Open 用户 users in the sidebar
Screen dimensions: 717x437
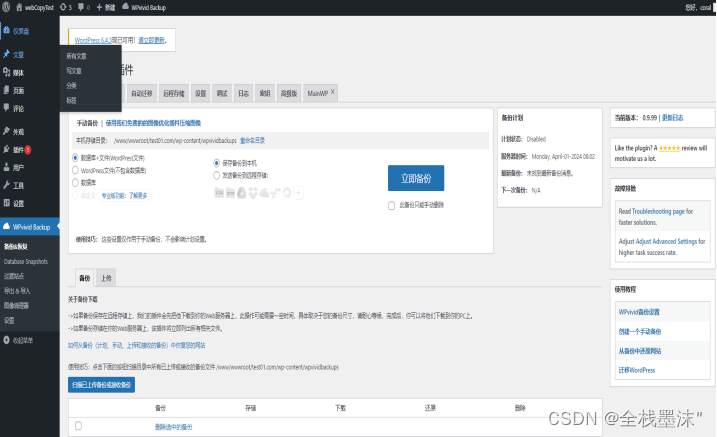coord(14,167)
